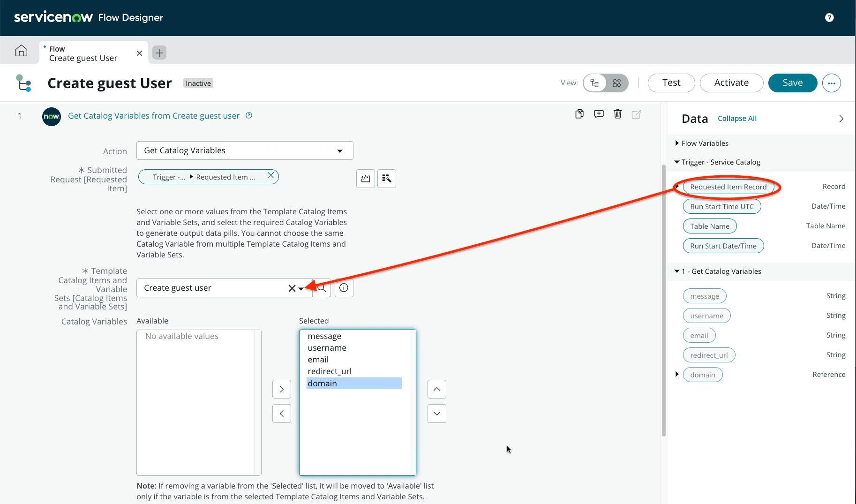Open the inline script editor for Requested Item

[x=366, y=178]
